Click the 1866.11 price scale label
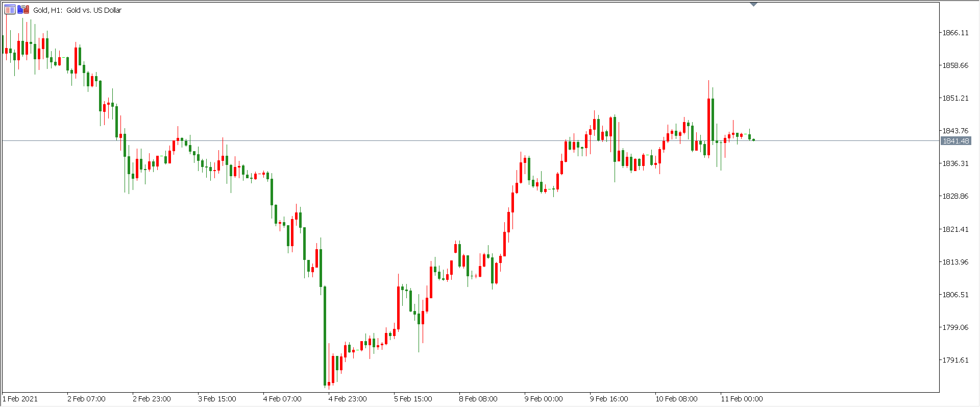 pyautogui.click(x=955, y=33)
